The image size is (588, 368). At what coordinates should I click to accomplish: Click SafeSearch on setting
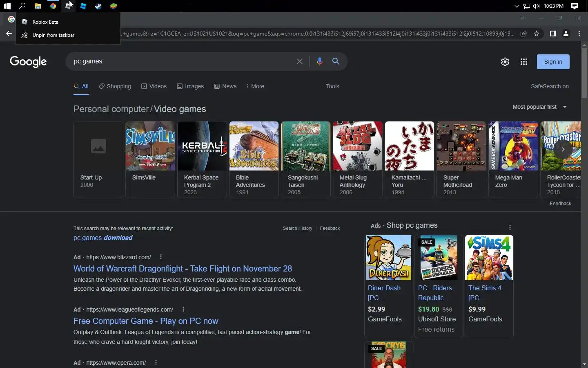point(550,87)
